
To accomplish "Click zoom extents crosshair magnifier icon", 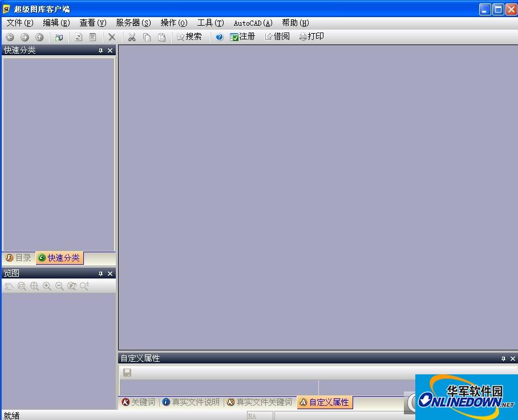I will coord(34,286).
